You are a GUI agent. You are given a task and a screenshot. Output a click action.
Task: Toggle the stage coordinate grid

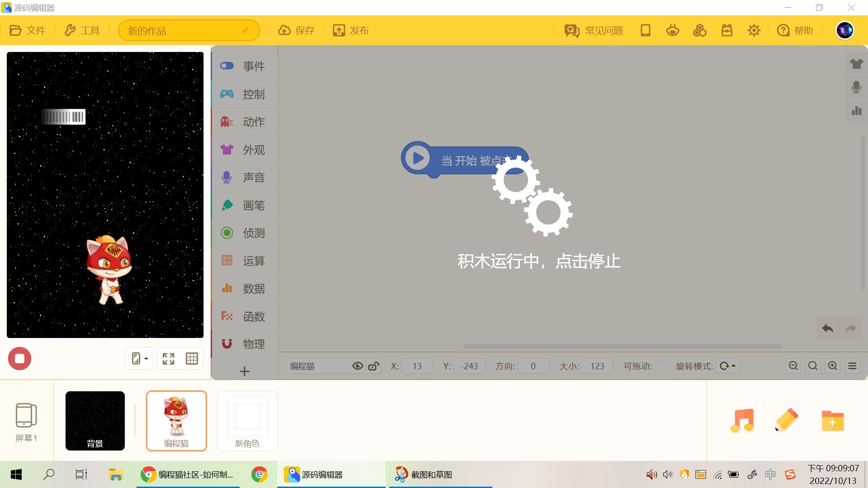coord(192,359)
